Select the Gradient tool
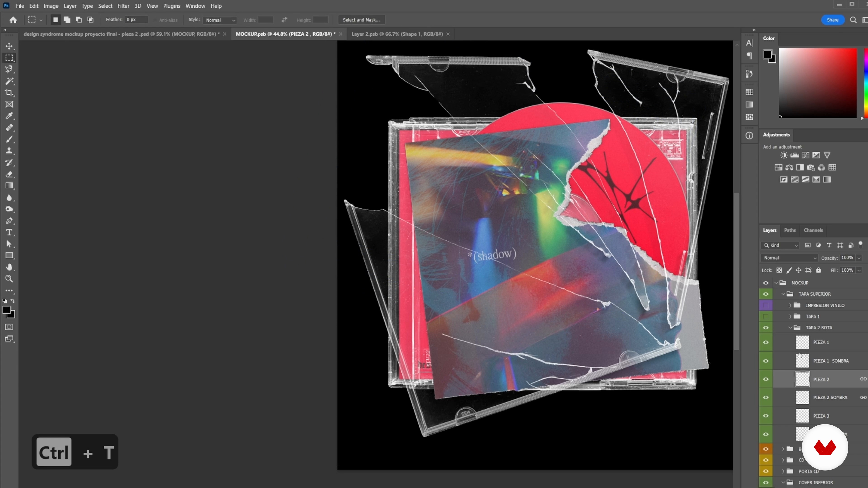 [9, 186]
